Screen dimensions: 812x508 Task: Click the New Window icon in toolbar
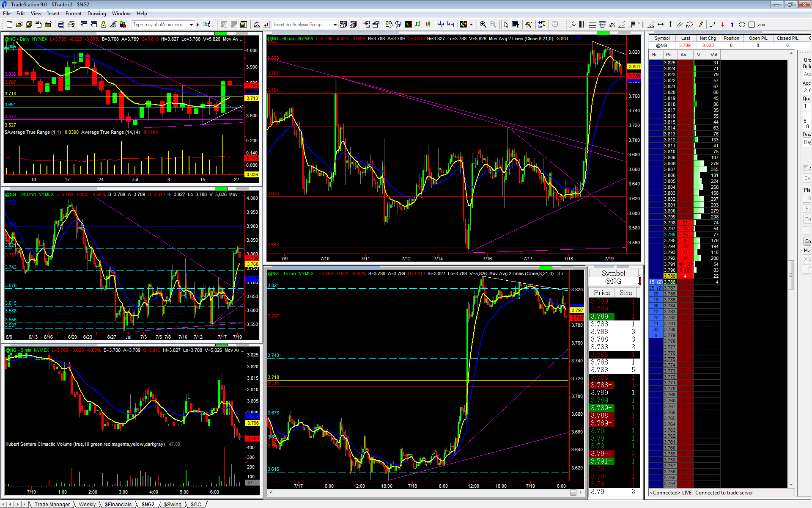(9, 25)
